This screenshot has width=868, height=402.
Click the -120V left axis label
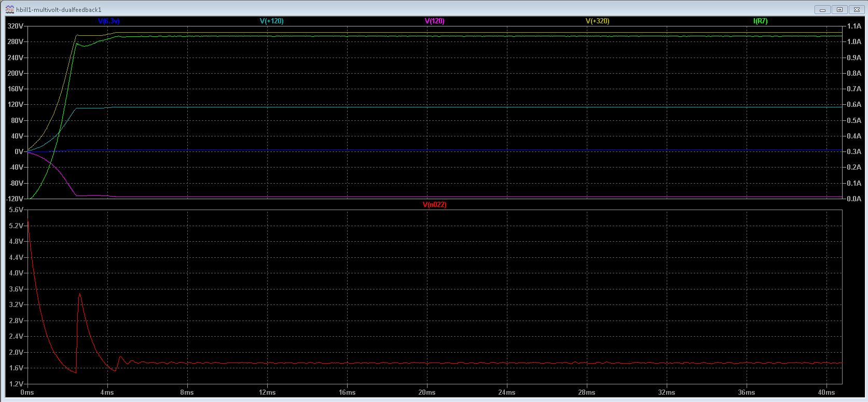(x=15, y=199)
